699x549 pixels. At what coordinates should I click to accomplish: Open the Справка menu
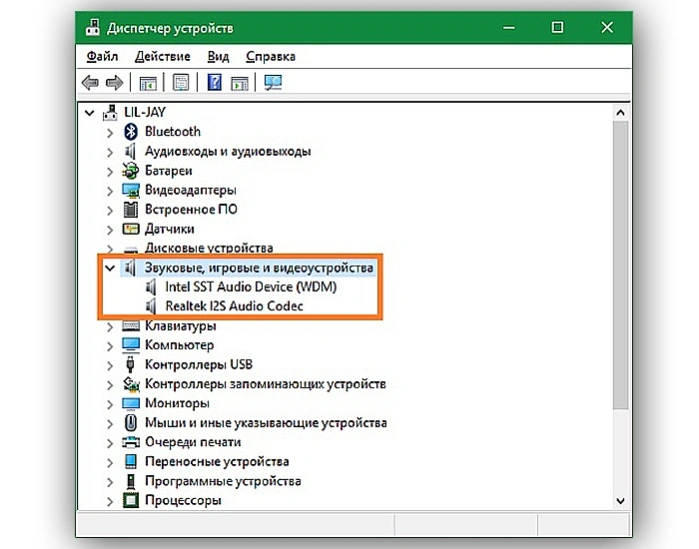[271, 57]
